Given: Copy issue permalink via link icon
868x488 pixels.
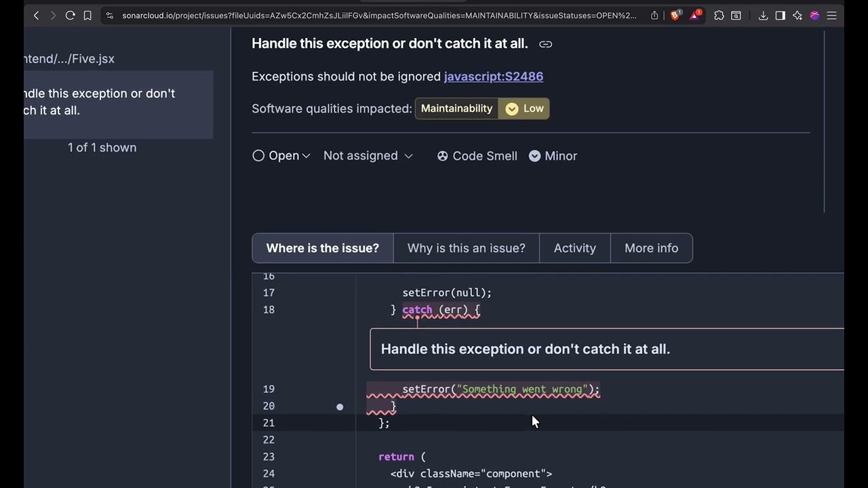Looking at the screenshot, I should 545,44.
